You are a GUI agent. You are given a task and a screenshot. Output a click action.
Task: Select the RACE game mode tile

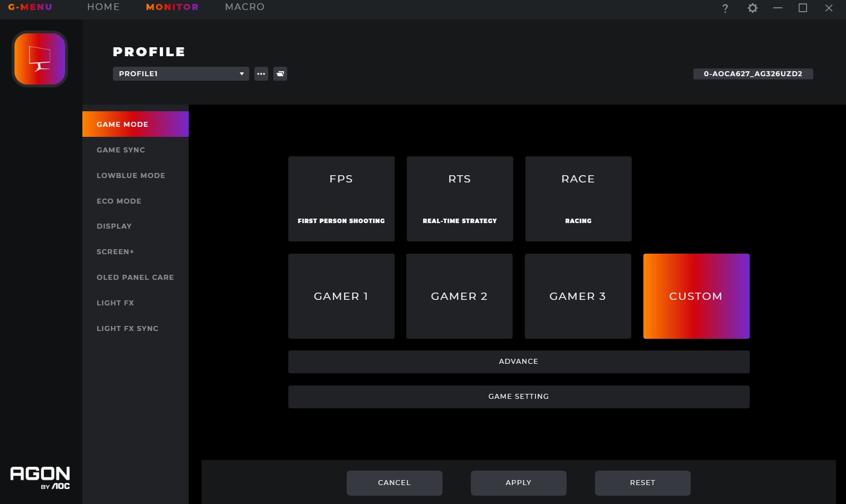[578, 199]
